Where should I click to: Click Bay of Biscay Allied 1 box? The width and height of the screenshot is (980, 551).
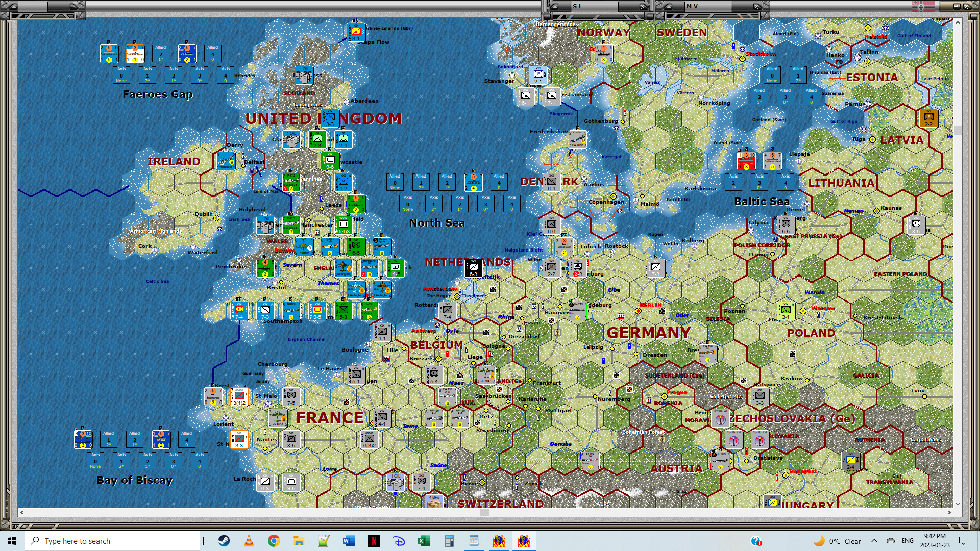click(x=109, y=439)
